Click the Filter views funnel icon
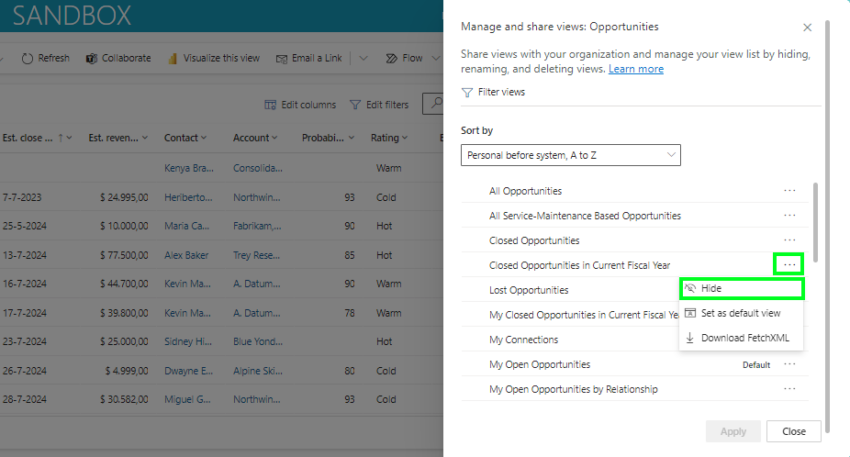 click(467, 92)
